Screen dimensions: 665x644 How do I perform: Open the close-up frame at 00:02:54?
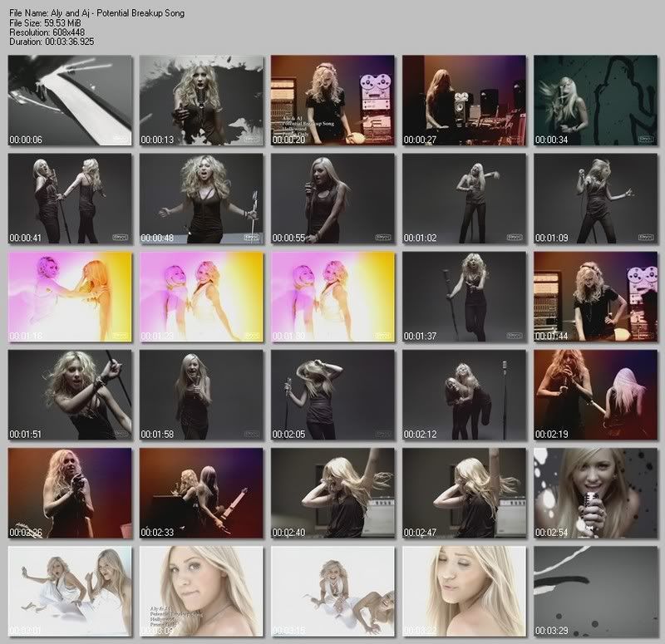[x=596, y=494]
